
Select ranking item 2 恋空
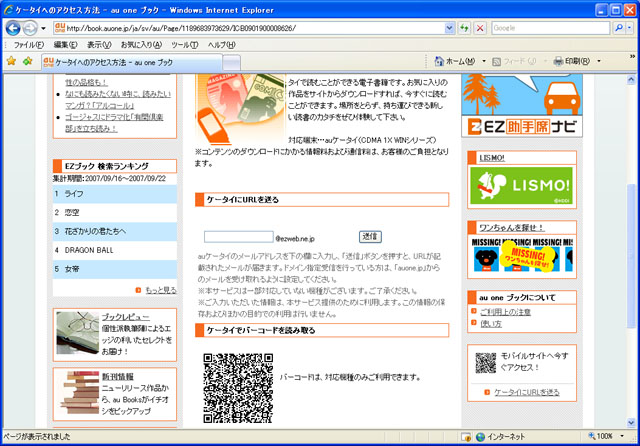[115, 213]
